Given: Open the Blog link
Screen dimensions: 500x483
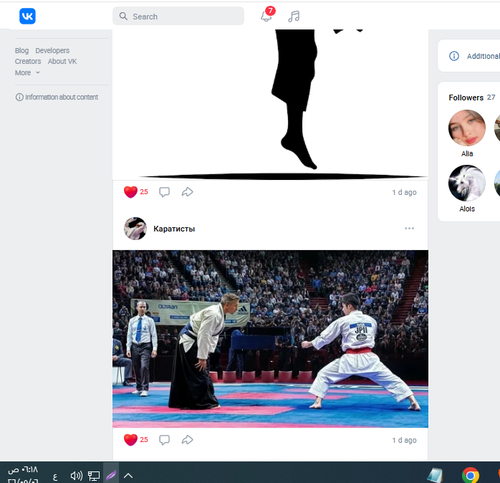Looking at the screenshot, I should tap(22, 50).
